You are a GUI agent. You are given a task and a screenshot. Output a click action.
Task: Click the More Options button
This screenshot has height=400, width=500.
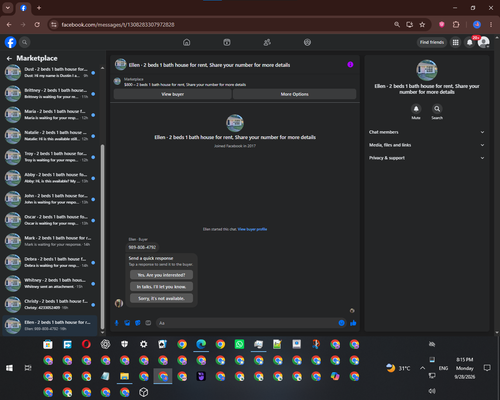(294, 94)
